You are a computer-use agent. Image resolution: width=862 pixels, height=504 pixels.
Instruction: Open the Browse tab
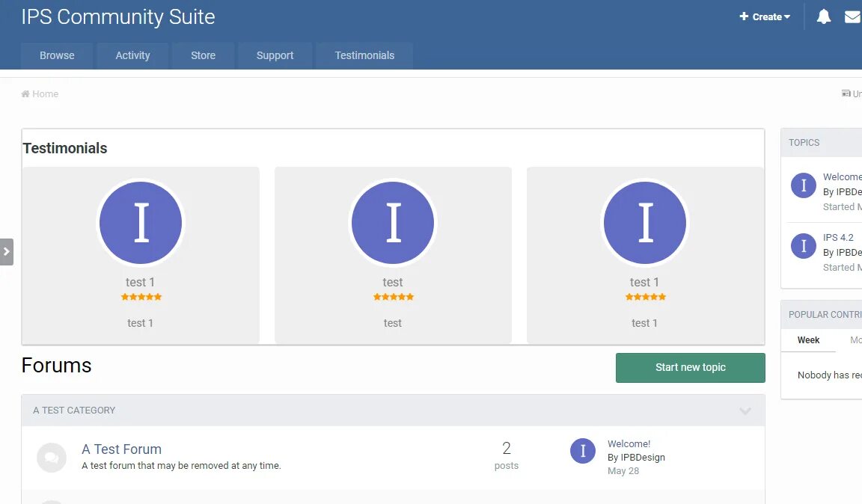point(57,55)
